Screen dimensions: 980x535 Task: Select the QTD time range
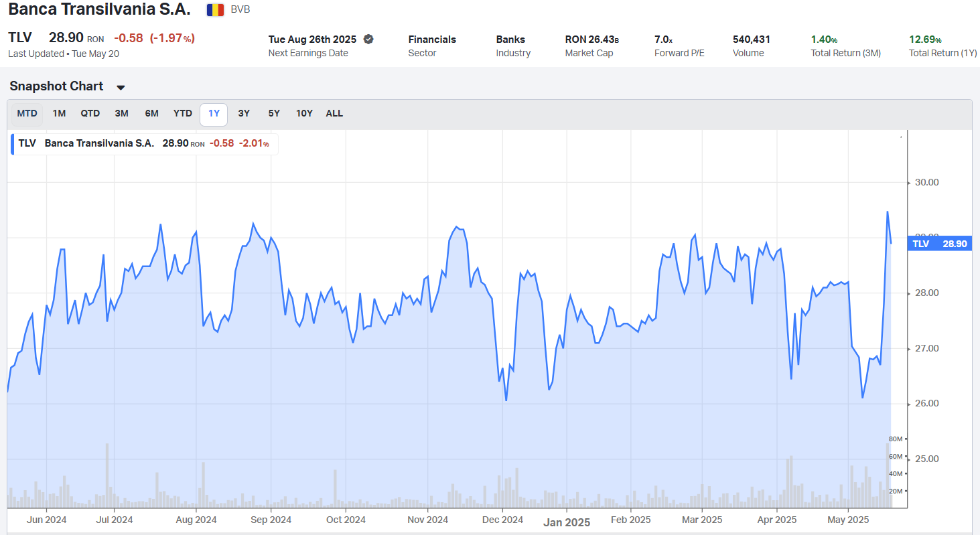click(90, 114)
